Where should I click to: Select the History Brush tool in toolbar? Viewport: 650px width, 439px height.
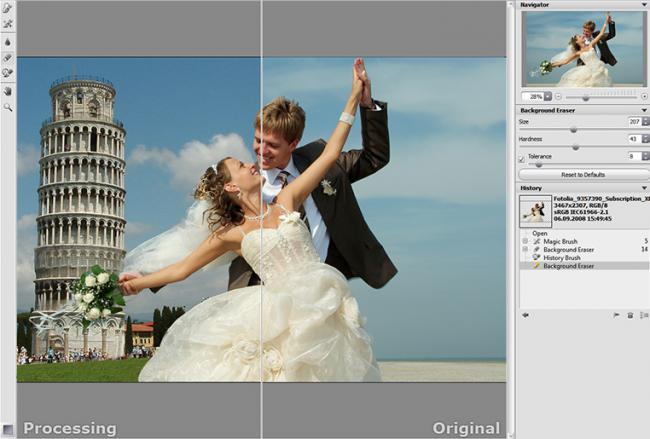point(7,73)
